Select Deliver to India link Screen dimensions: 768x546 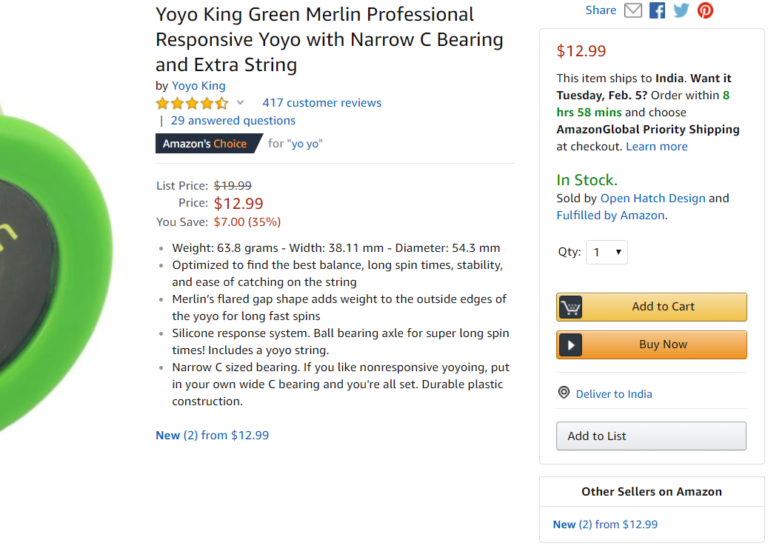click(613, 394)
